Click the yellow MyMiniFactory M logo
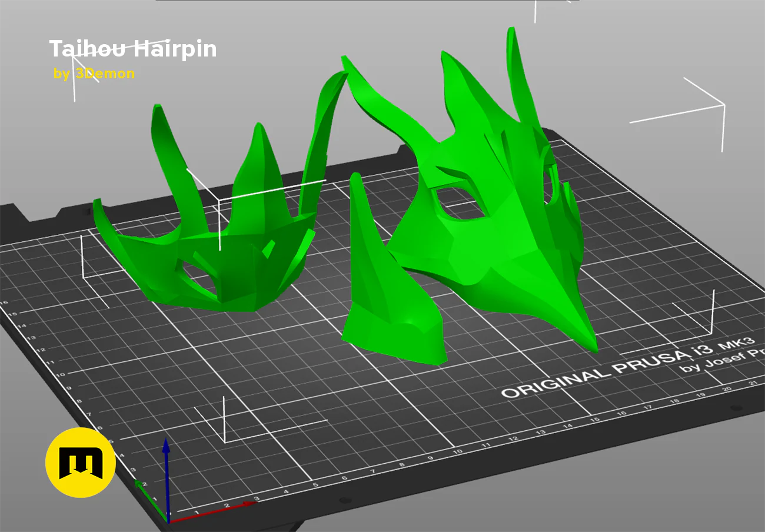 (81, 463)
